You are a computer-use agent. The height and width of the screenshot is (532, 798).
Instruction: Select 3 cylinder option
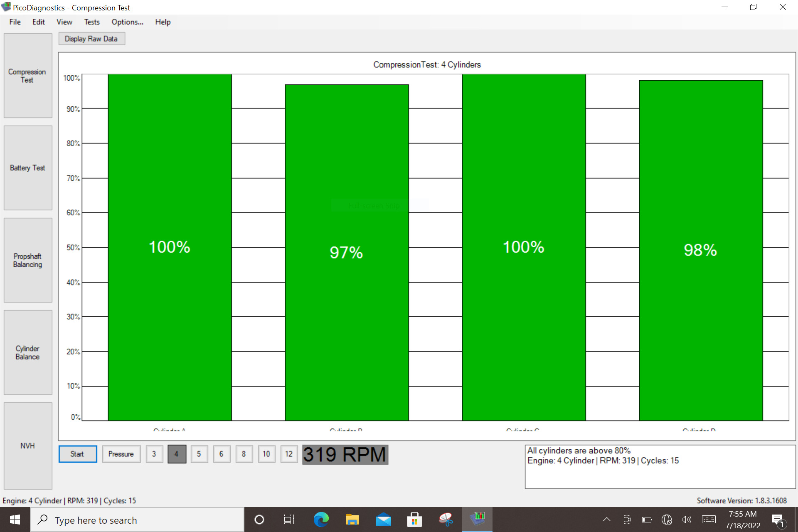154,454
